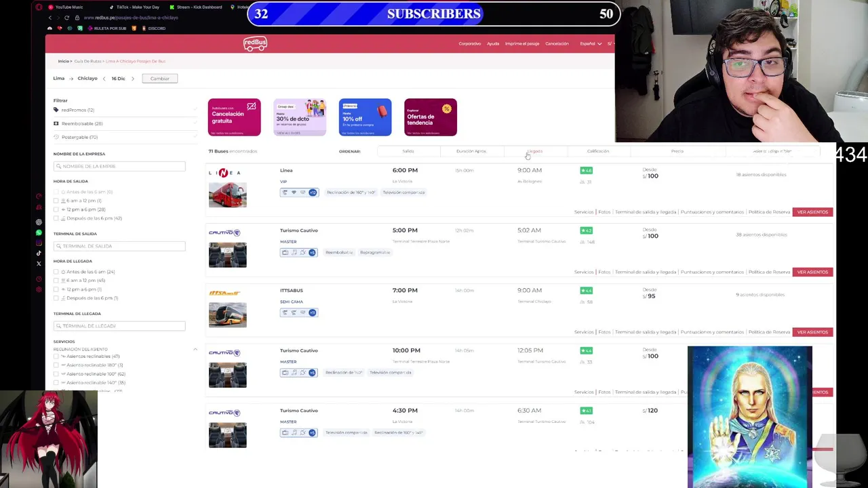This screenshot has height=488, width=868.
Task: Click the 4.4 rating badge for Cautivo 10:00 PM
Action: (586, 350)
